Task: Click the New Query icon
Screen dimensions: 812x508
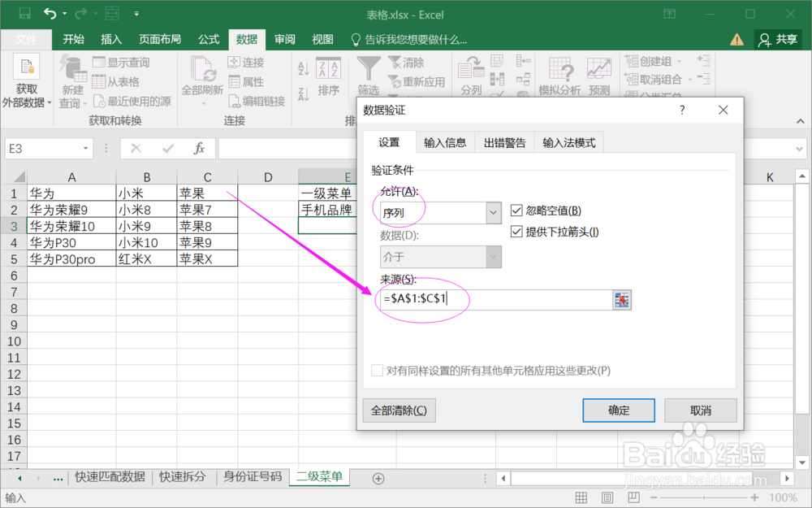Action: [x=72, y=69]
